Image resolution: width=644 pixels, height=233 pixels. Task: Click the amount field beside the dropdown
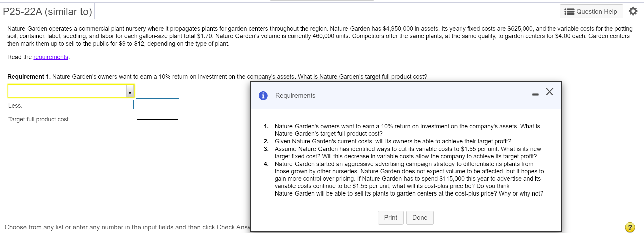(157, 92)
